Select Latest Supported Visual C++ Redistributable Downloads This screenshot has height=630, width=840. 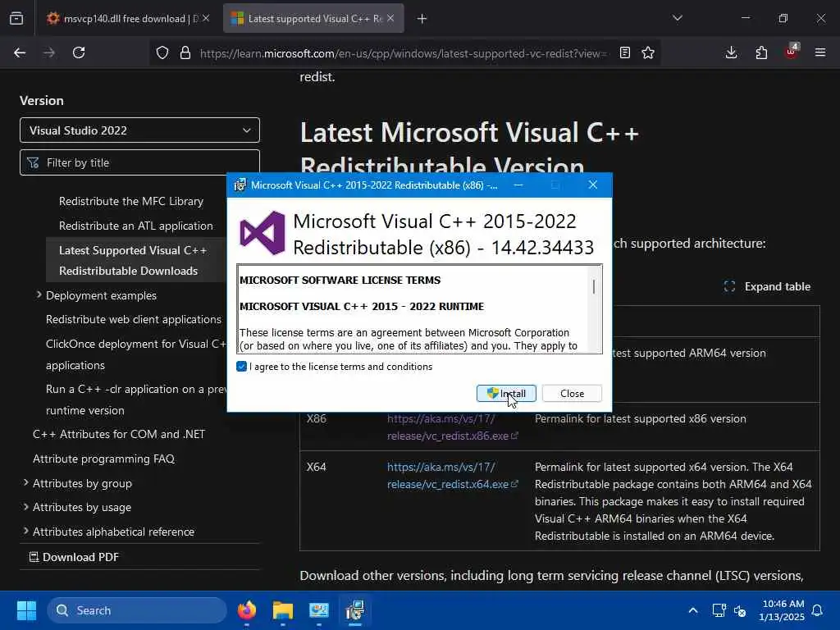133,260
